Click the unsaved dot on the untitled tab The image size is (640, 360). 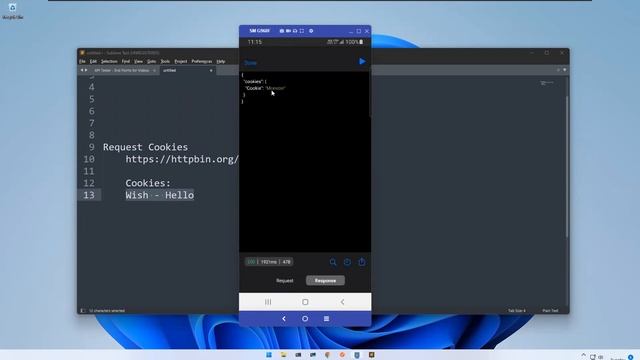point(211,71)
